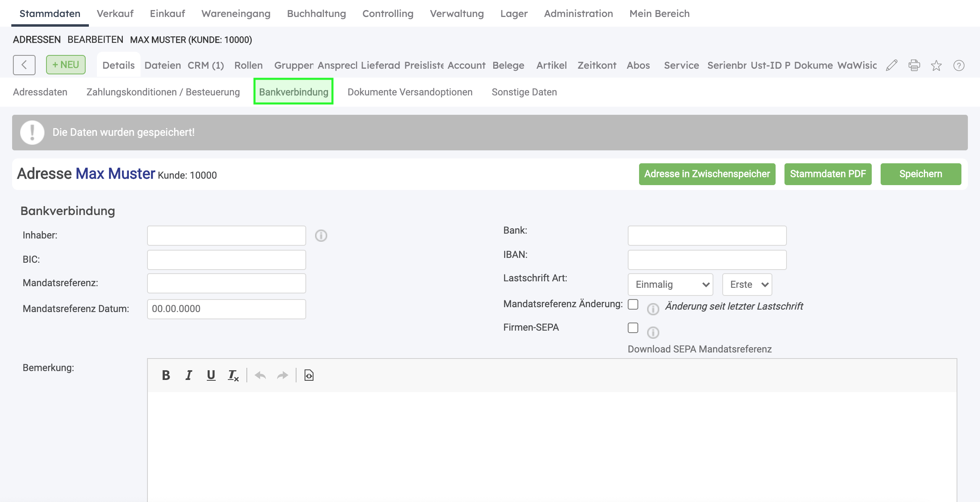Apply bold formatting in Bemerkung editor
Screen dimensions: 980x502
pyautogui.click(x=166, y=375)
